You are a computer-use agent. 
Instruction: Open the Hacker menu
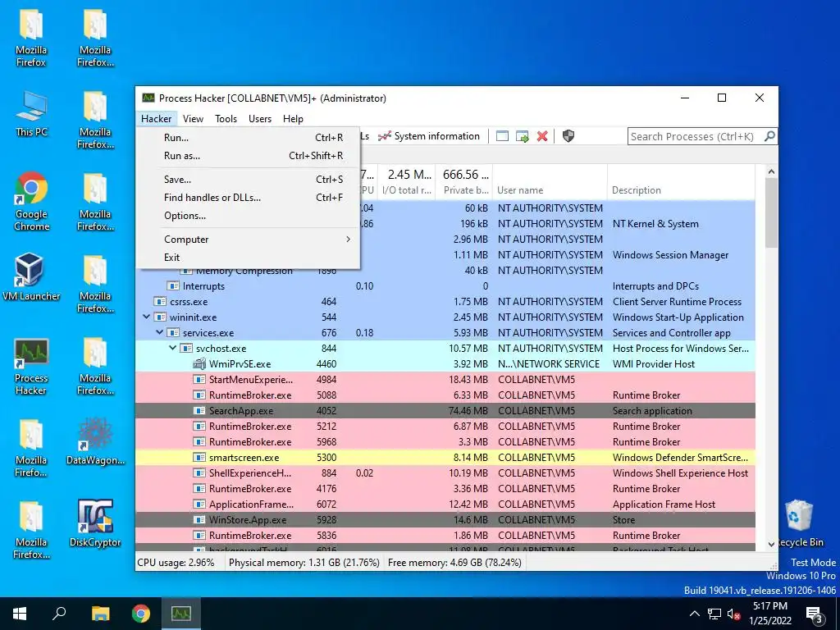coord(157,118)
